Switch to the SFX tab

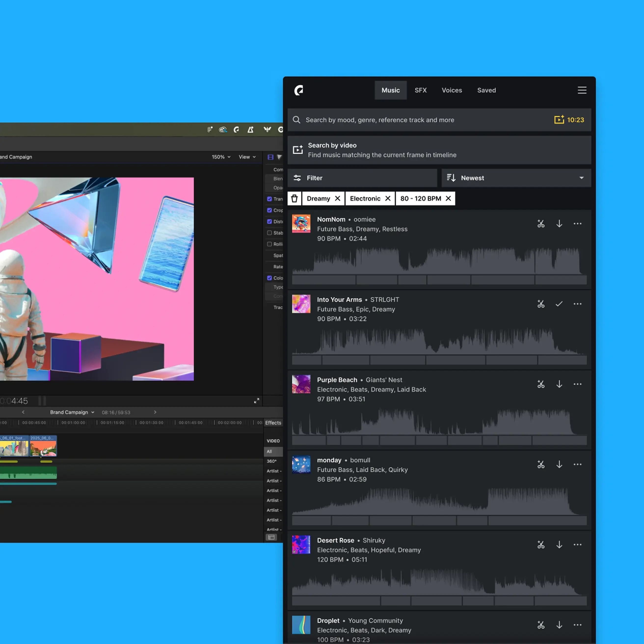click(x=421, y=90)
